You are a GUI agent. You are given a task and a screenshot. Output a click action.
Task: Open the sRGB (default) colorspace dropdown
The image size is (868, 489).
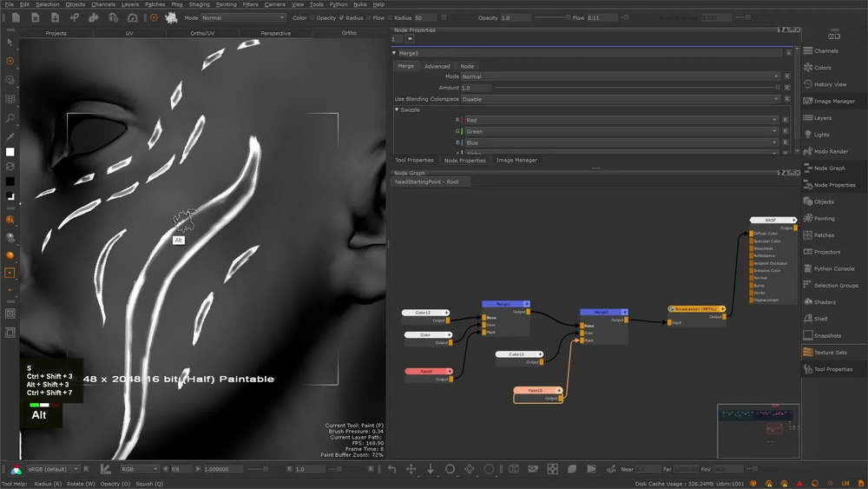coord(53,469)
